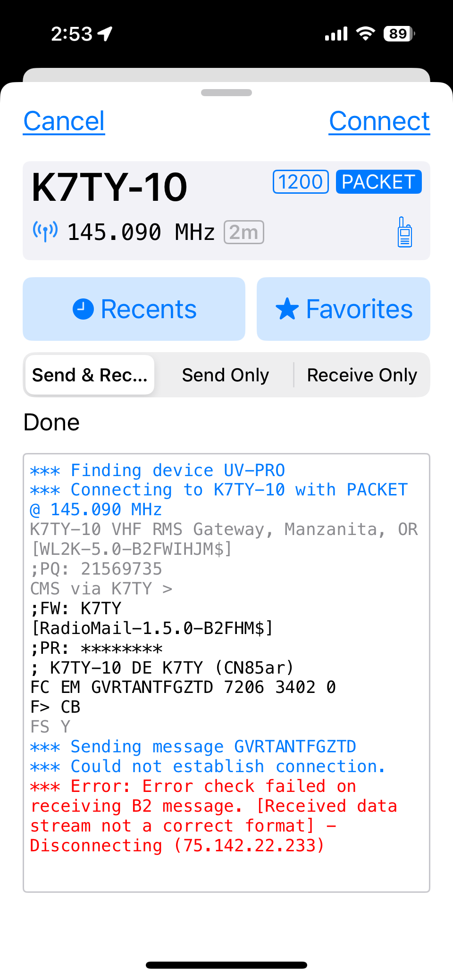The width and height of the screenshot is (453, 980).
Task: Tap the sheet grabber handle
Action: point(226,92)
